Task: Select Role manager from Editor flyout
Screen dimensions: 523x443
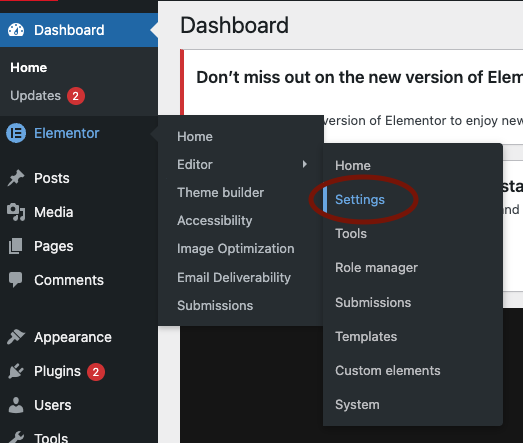Action: (376, 268)
